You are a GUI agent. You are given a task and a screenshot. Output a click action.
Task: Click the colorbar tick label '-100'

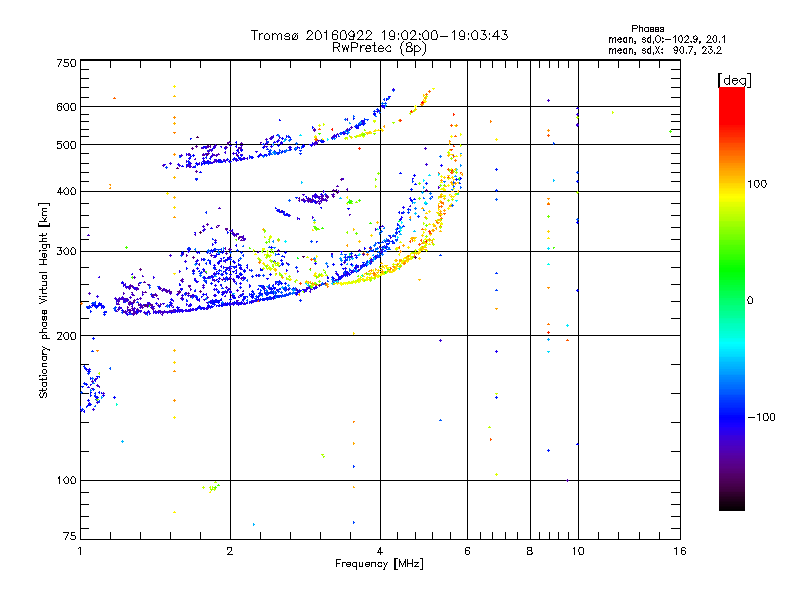[761, 417]
